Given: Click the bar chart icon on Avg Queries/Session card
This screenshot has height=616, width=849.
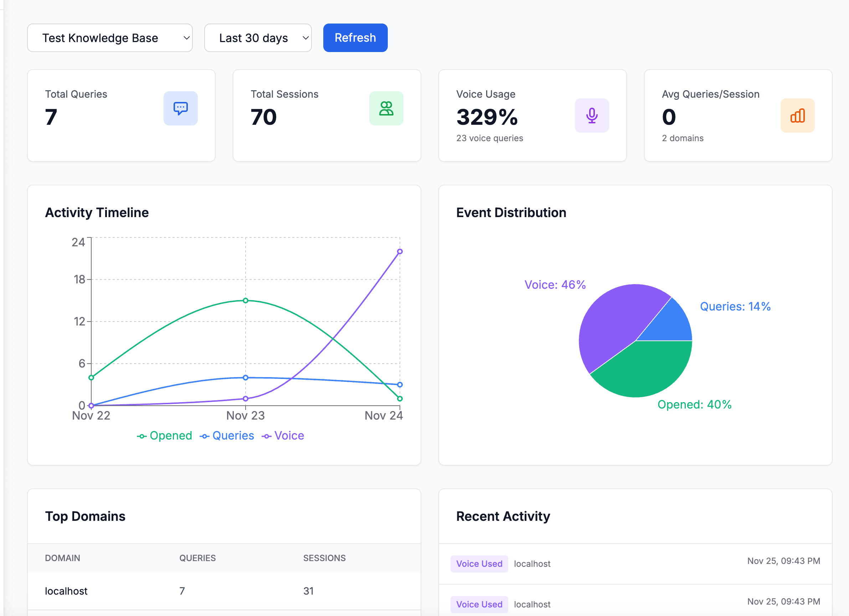Looking at the screenshot, I should click(797, 116).
